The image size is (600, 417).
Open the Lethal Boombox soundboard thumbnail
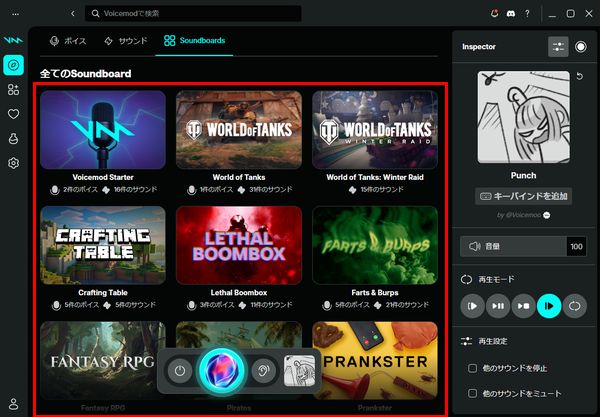pyautogui.click(x=239, y=245)
